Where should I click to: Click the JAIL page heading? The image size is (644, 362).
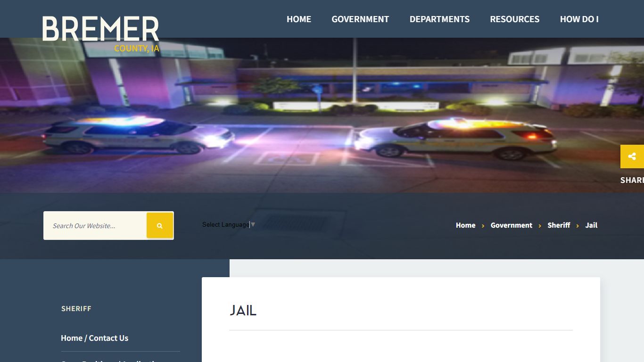[x=243, y=311]
